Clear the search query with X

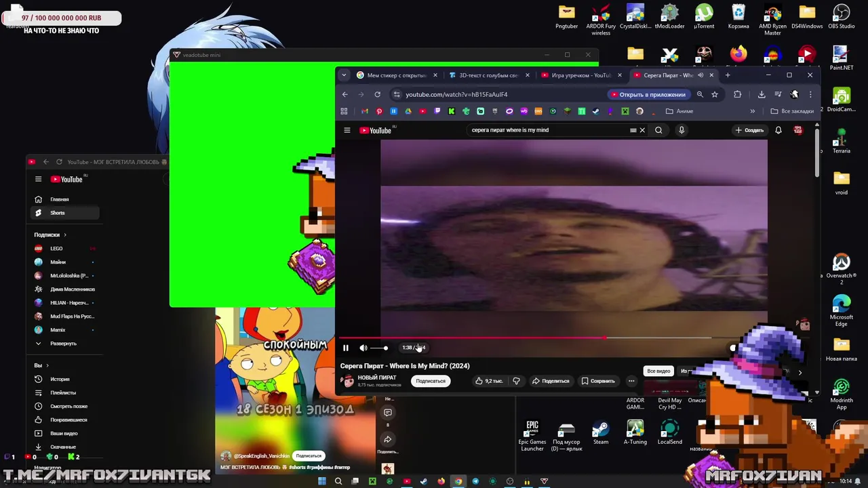click(x=642, y=130)
